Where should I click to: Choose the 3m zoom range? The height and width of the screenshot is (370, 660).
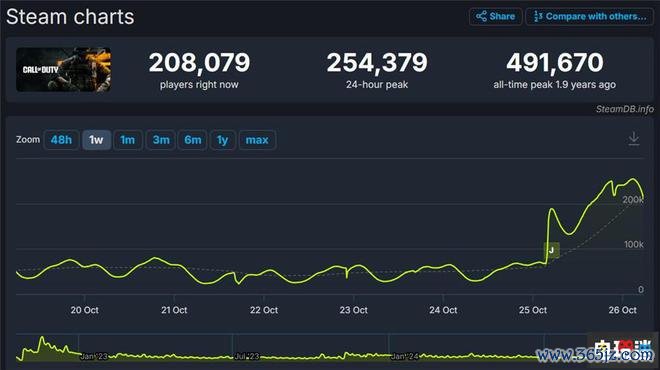pos(161,140)
